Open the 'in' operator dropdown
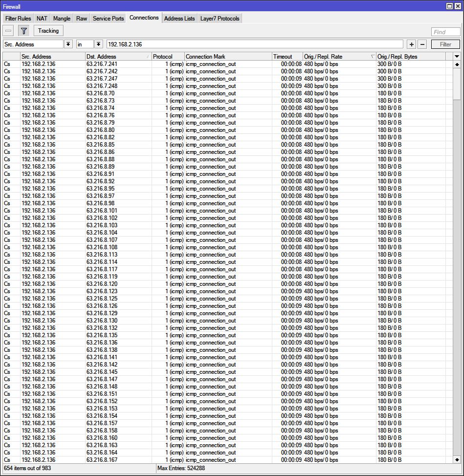 98,44
